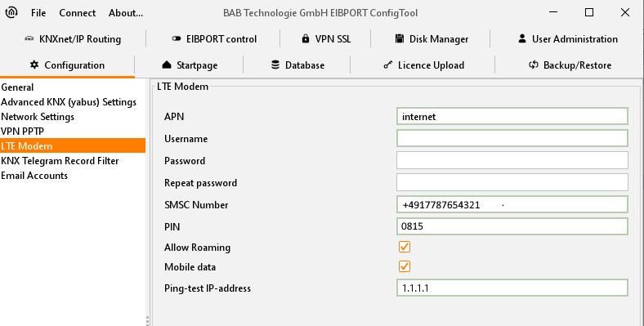Open the Backup/Restore tab

click(x=570, y=65)
